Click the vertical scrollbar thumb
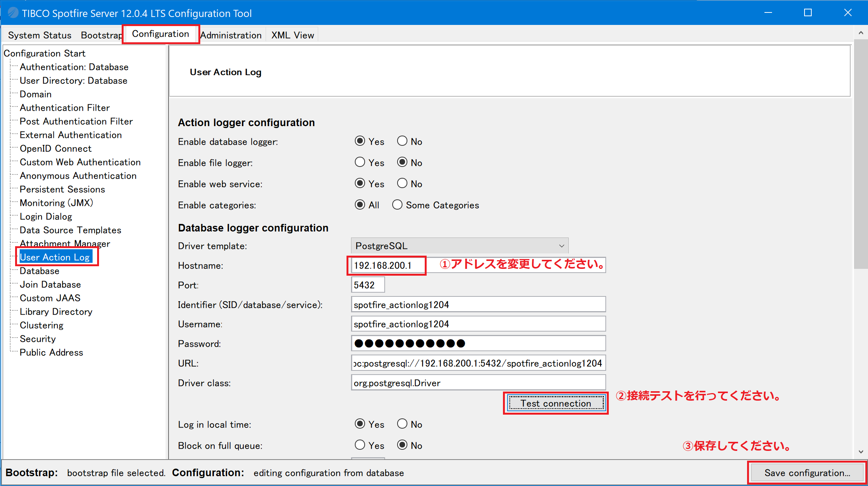Screen dimensions: 868x486 (861, 154)
